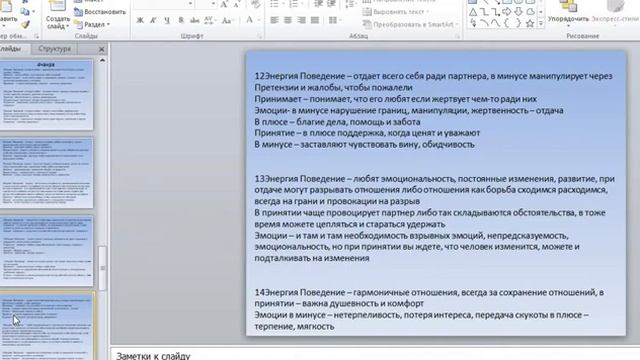640x360 pixels.
Task: Switch to Структура tab
Action: (55, 49)
